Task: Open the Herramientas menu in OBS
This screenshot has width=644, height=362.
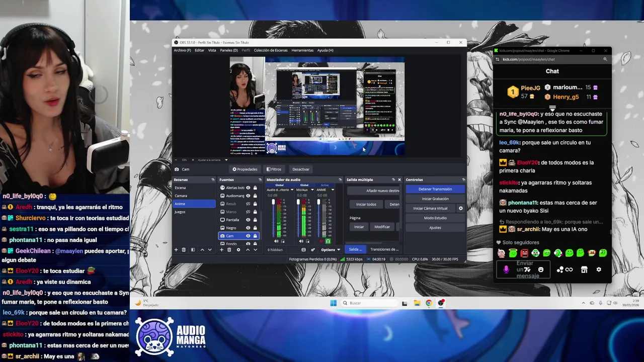Action: pos(302,50)
